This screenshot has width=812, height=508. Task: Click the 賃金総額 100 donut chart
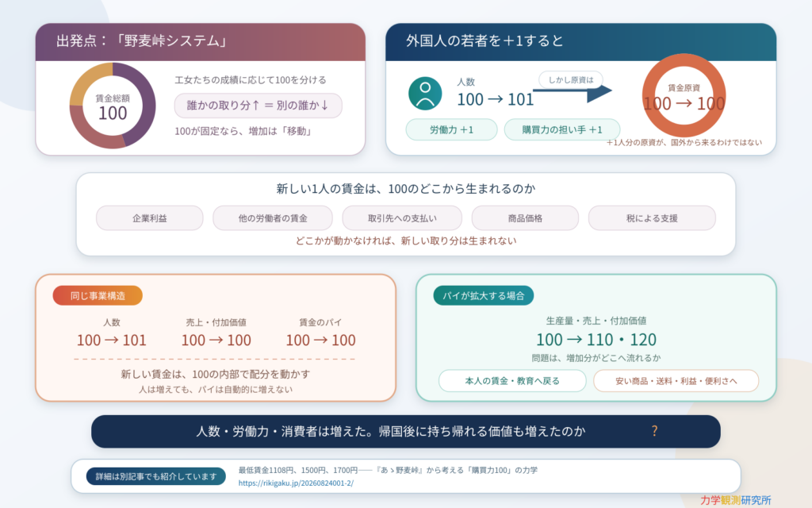point(113,106)
